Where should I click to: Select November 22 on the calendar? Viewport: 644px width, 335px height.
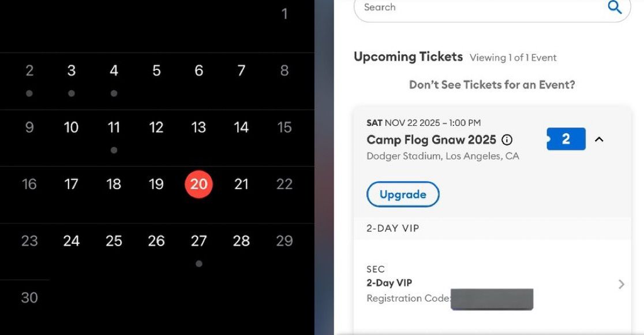[283, 184]
